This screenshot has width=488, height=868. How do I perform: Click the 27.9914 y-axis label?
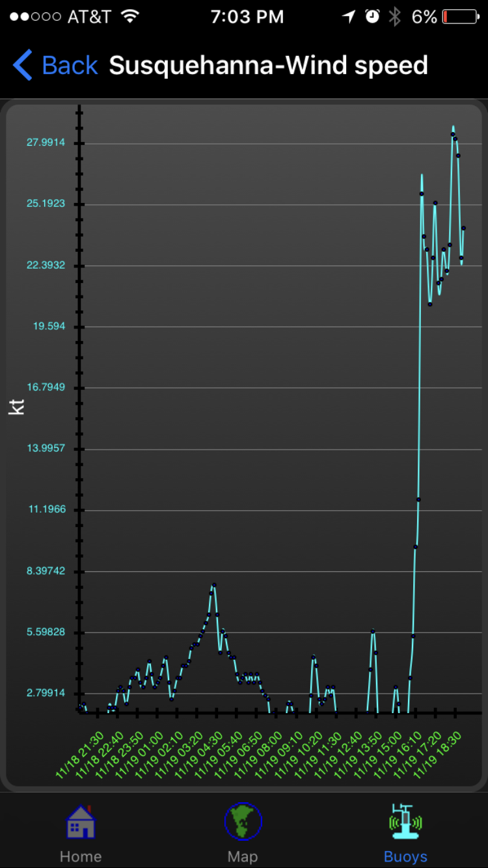click(46, 142)
